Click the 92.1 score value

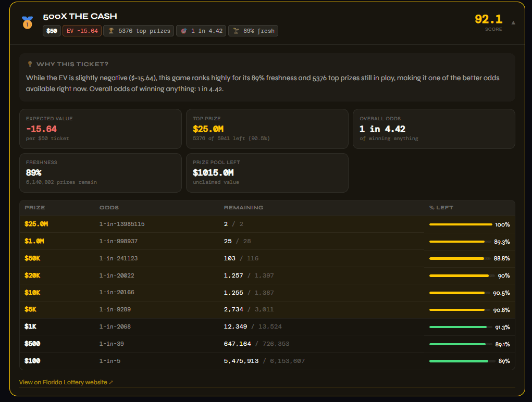click(488, 19)
